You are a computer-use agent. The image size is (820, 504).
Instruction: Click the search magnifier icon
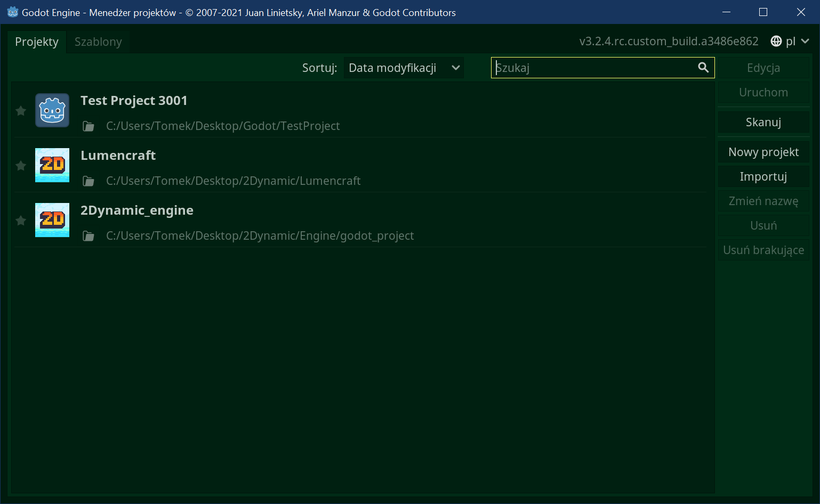tap(703, 68)
